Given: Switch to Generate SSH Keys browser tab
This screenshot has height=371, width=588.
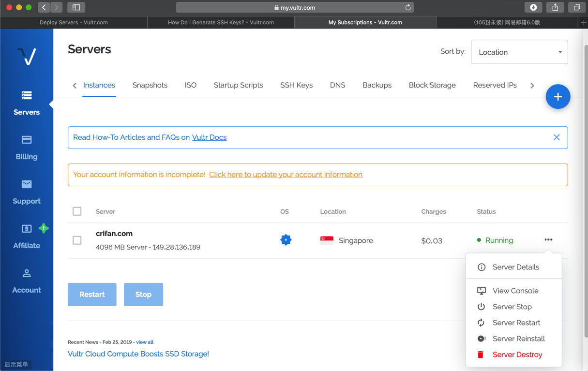Looking at the screenshot, I should [221, 22].
